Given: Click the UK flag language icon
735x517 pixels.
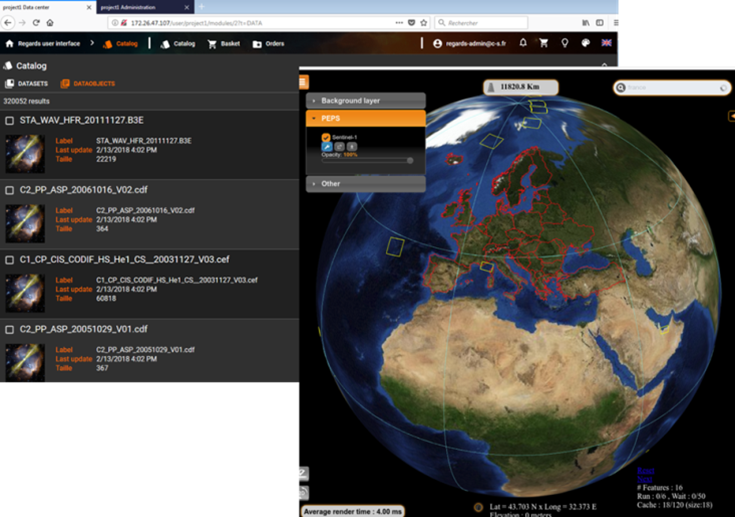Looking at the screenshot, I should coord(606,44).
